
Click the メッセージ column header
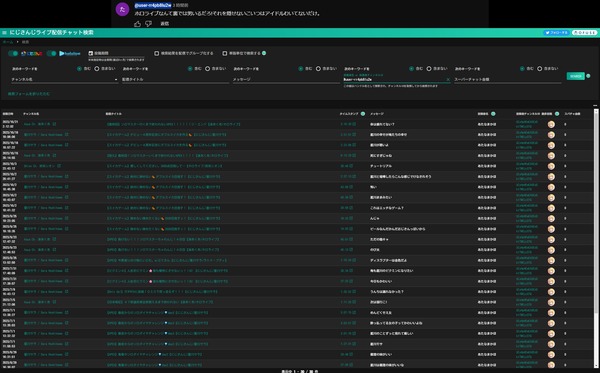377,114
